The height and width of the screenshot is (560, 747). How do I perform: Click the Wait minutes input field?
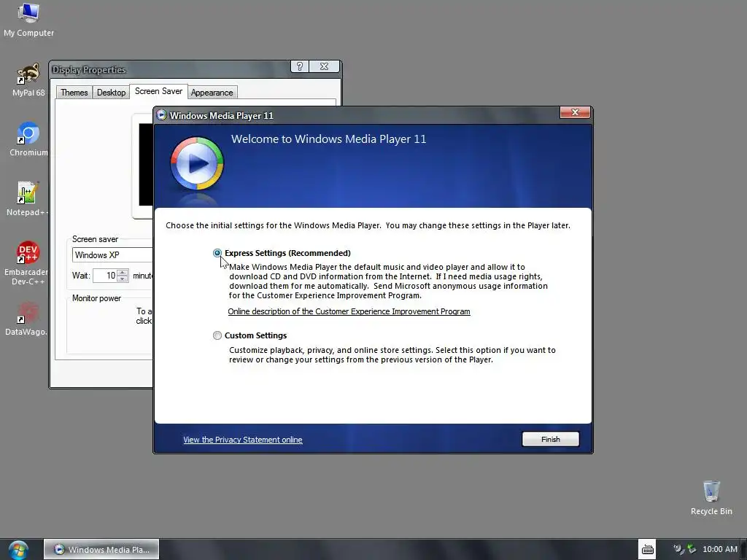[x=105, y=275]
